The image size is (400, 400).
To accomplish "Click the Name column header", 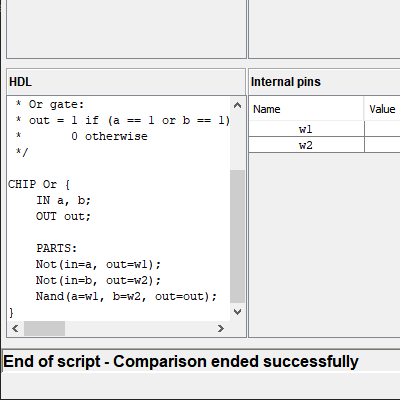I will click(306, 109).
